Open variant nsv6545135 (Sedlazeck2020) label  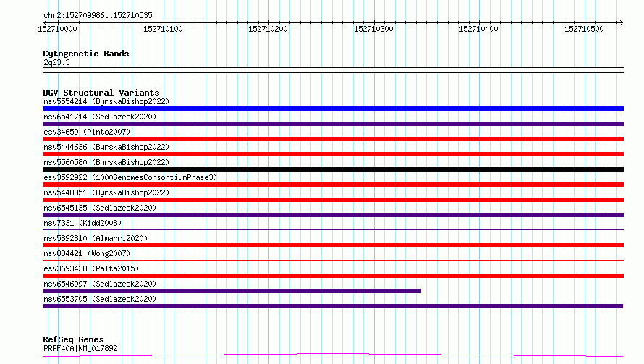[x=100, y=208]
